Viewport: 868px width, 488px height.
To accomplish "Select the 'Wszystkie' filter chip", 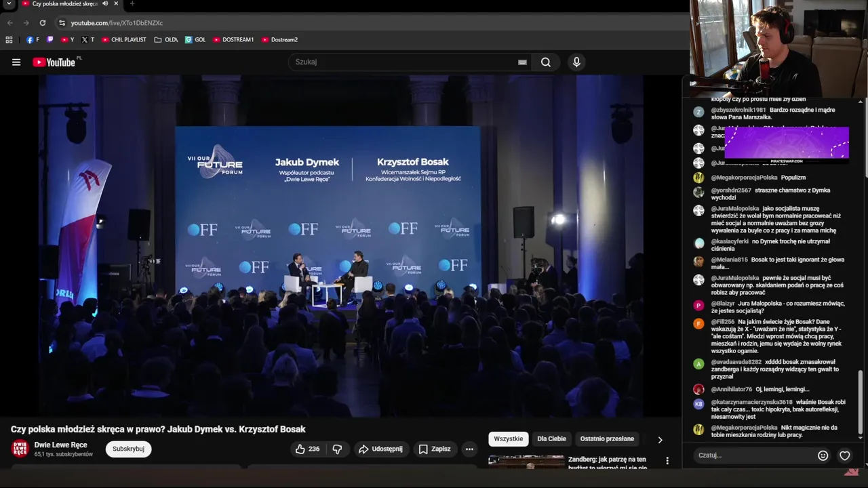I will point(509,439).
